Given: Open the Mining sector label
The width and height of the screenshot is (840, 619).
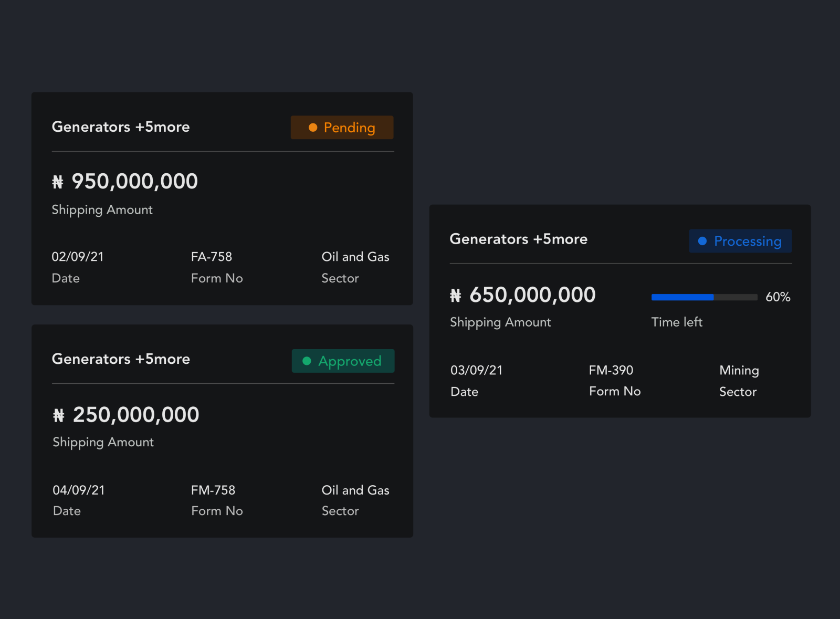Looking at the screenshot, I should (739, 370).
